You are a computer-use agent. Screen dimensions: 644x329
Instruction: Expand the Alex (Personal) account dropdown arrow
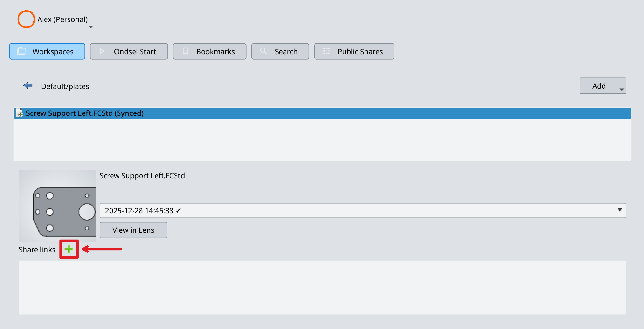pos(91,27)
